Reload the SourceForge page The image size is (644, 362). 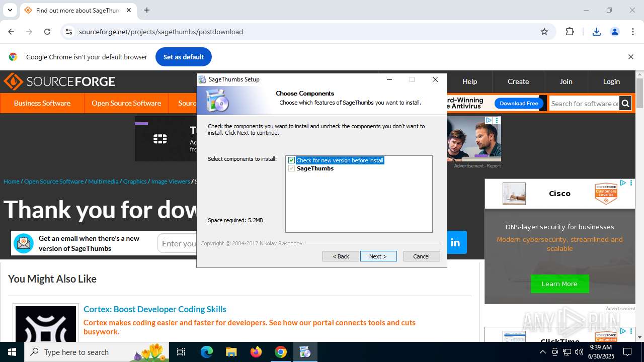tap(47, 32)
